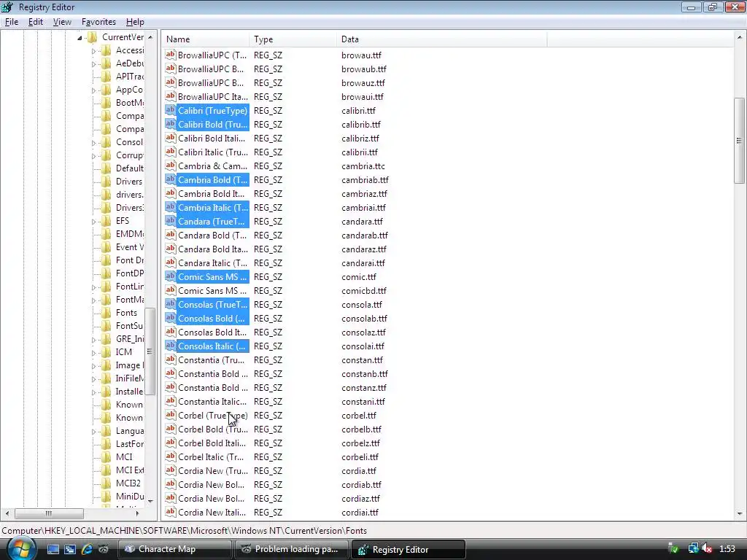The image size is (747, 560).
Task: Expand the FontLink tree node arrow
Action: coord(94,287)
